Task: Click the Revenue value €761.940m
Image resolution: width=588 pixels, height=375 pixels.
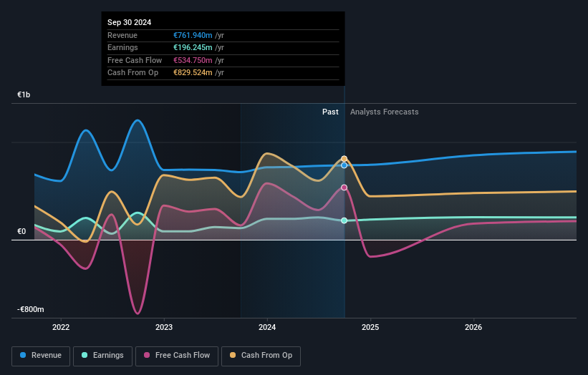Action: 193,35
